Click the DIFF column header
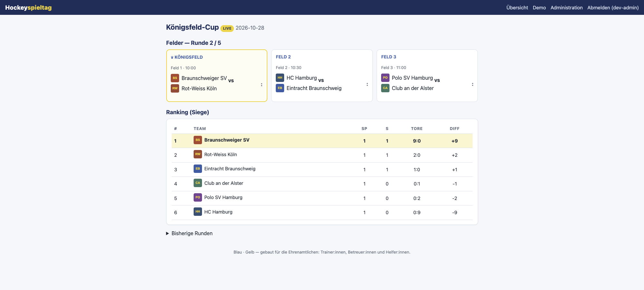644x290 pixels. point(455,128)
